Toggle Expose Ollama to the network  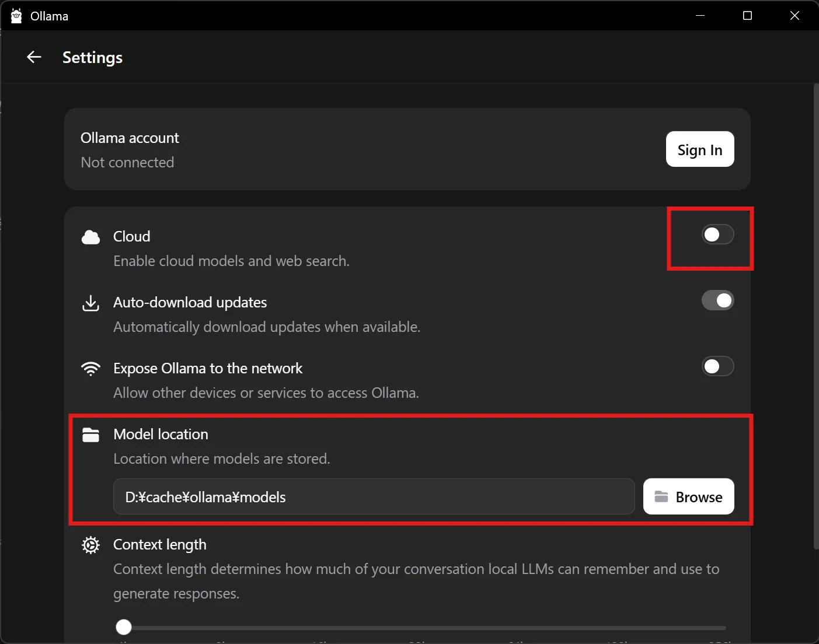coord(717,366)
